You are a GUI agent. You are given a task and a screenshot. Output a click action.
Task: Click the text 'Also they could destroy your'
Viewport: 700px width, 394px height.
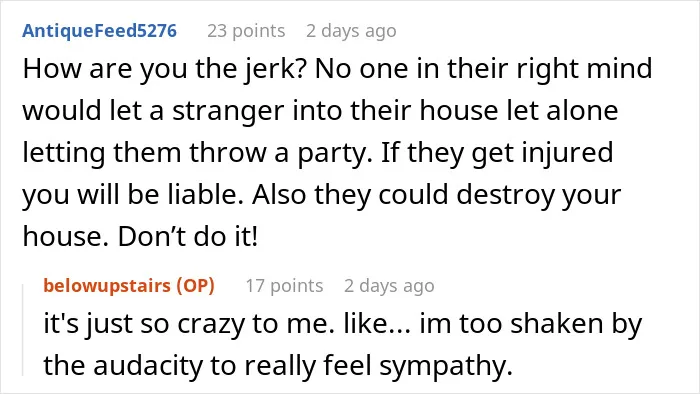(x=436, y=195)
